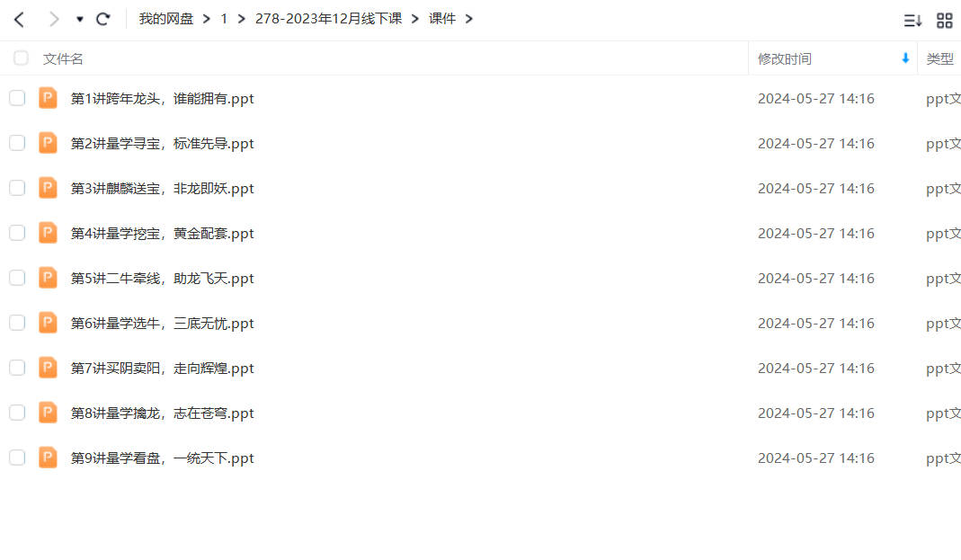This screenshot has width=961, height=560.
Task: Open the navigation history dropdown triangle
Action: [80, 19]
